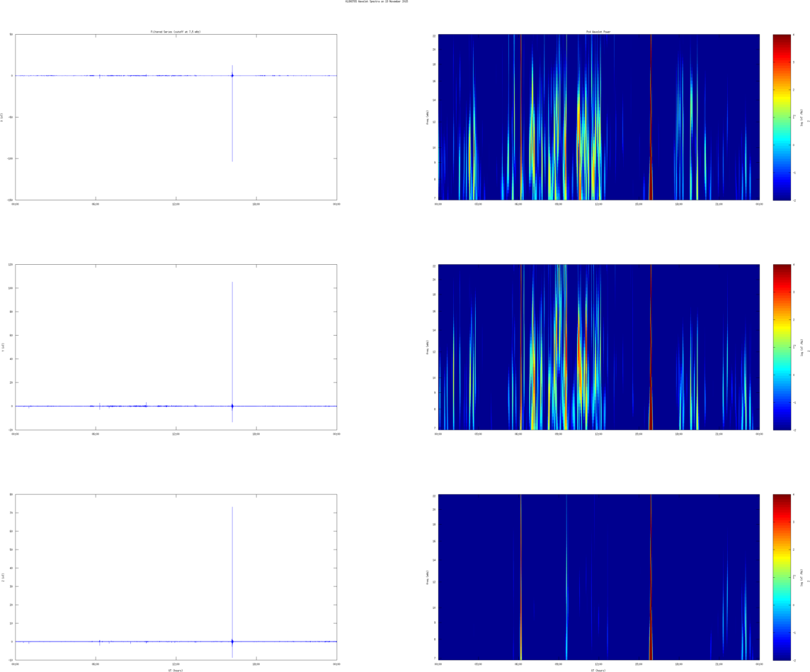The image size is (810, 672).
Task: Click the 'UT (hours)' label under bottom spectrogram
Action: (598, 671)
